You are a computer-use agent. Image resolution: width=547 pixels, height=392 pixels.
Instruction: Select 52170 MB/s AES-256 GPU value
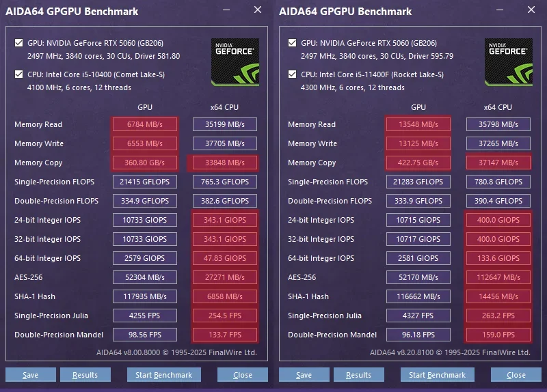(x=418, y=277)
